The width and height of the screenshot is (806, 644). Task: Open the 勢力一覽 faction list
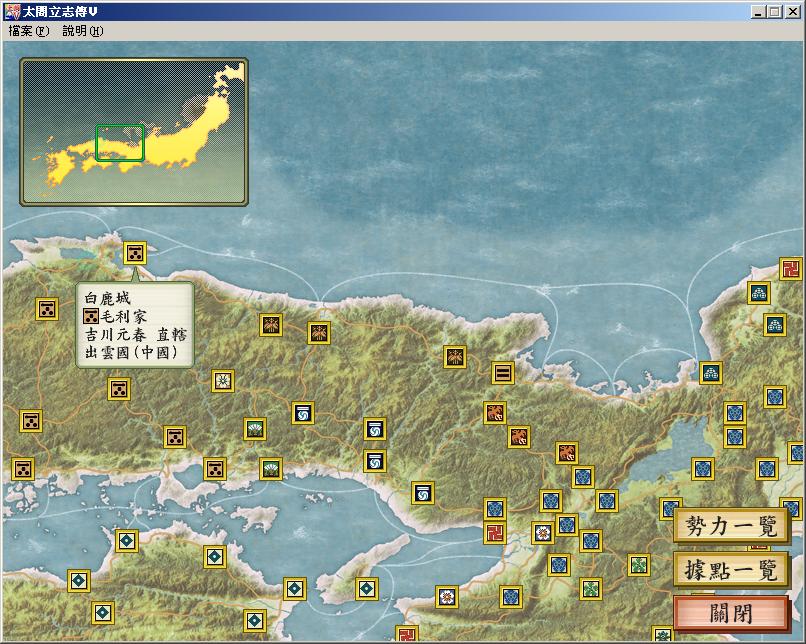[x=731, y=526]
